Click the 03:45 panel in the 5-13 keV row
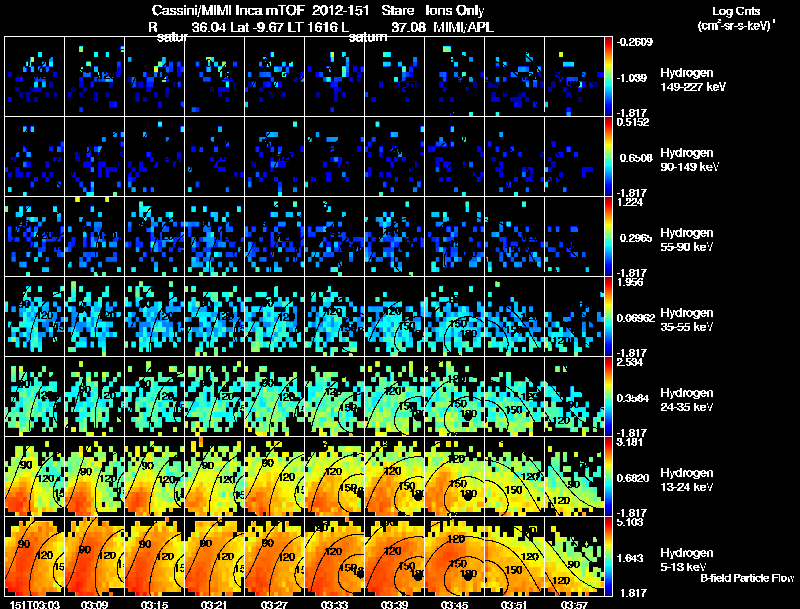Screen dimensions: 800x609 pos(454,556)
